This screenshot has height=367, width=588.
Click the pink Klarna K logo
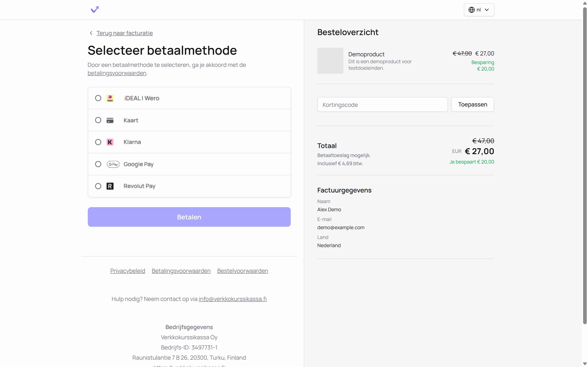(x=110, y=142)
